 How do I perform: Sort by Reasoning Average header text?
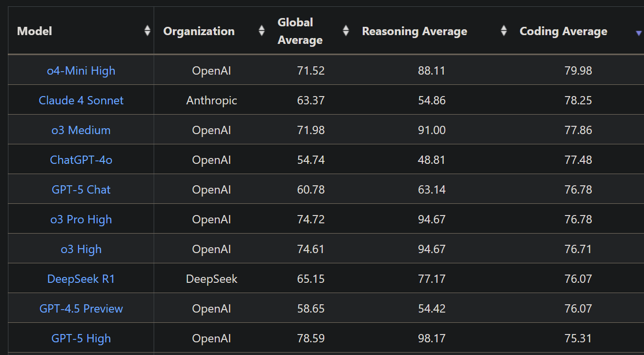tap(415, 31)
